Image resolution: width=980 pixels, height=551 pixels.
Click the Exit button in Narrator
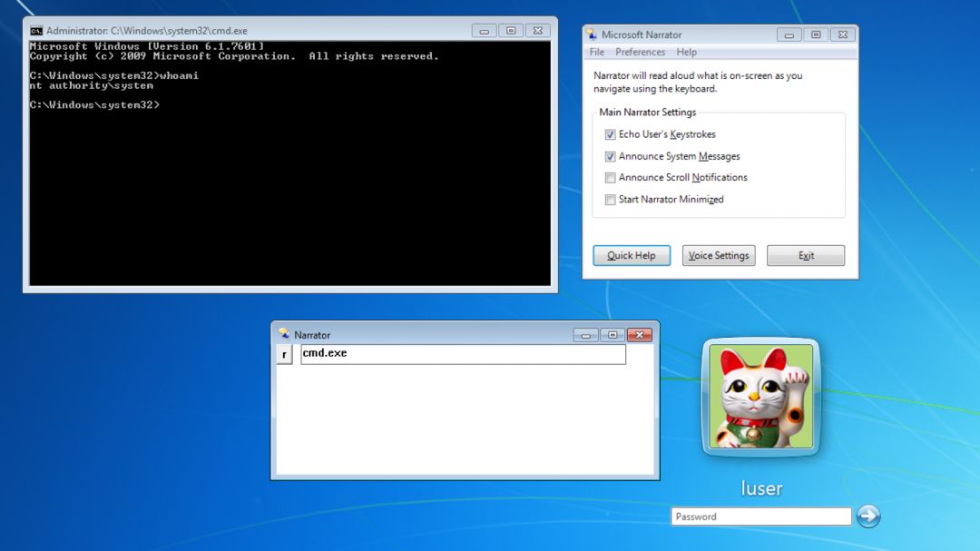click(805, 256)
